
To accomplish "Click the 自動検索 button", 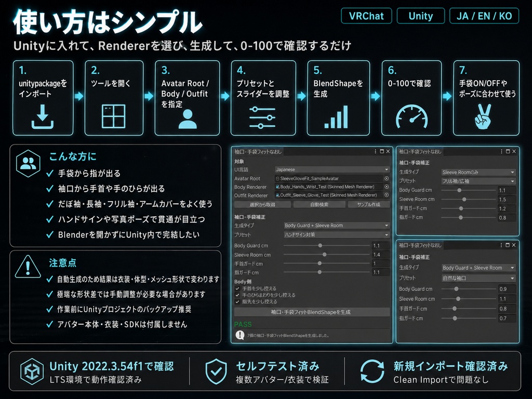I will pyautogui.click(x=320, y=205).
